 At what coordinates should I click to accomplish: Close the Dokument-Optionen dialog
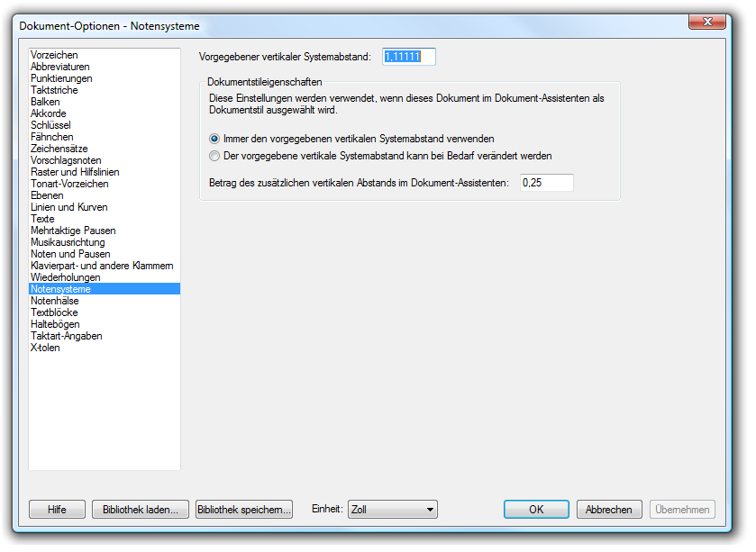click(x=707, y=22)
